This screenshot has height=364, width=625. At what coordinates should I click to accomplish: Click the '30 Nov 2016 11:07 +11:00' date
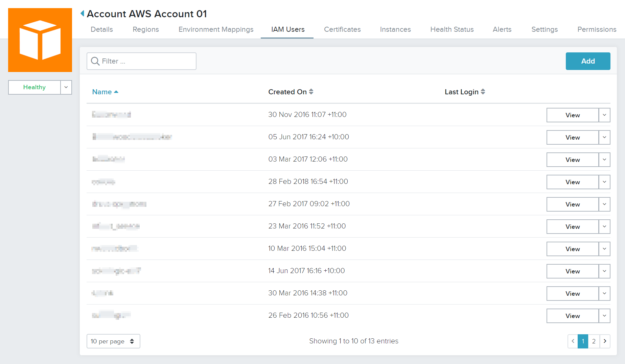(x=307, y=115)
